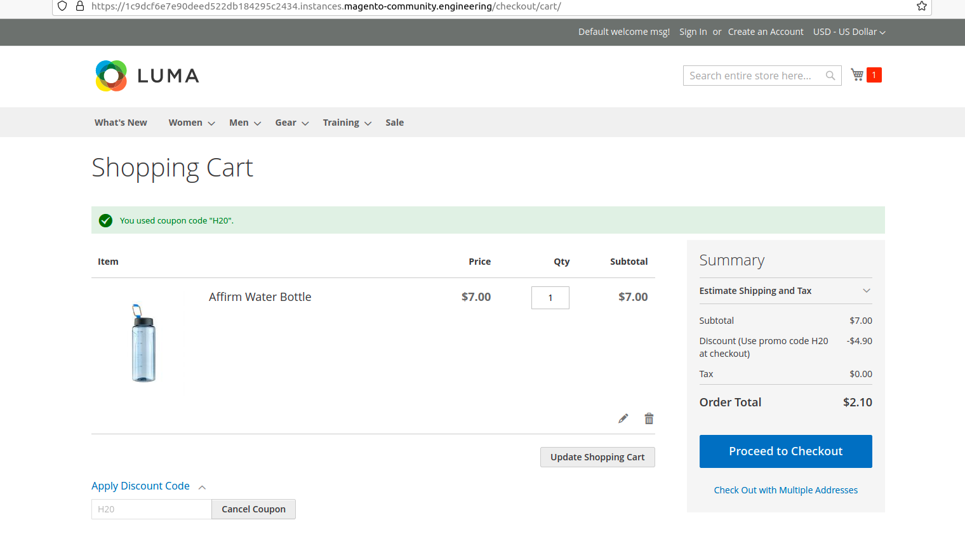Click the Luma store logo
Image resolution: width=965 pixels, height=560 pixels.
click(x=146, y=76)
